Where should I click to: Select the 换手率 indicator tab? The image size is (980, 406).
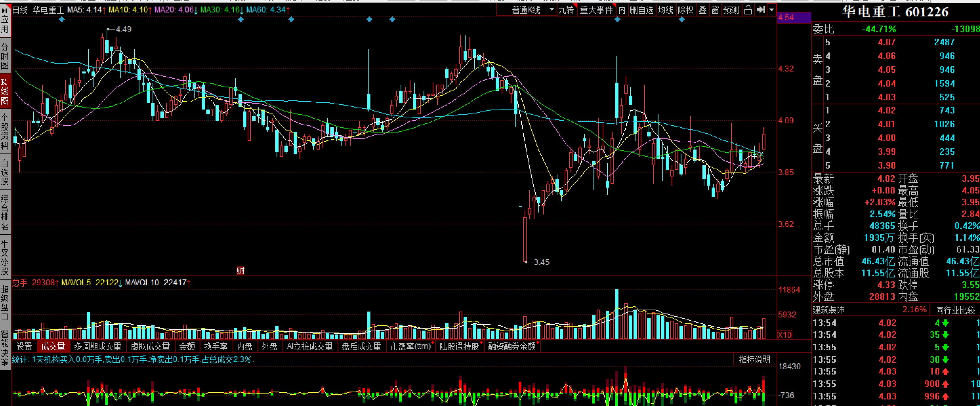coord(216,346)
